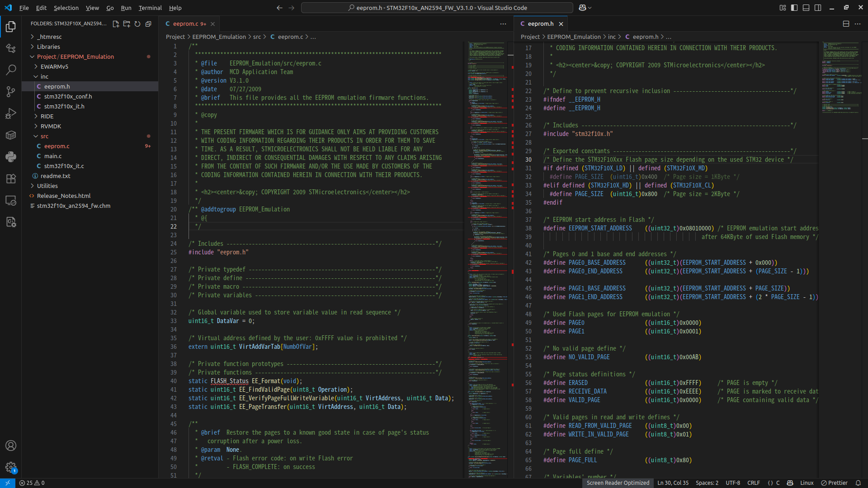Expand the Utilities folder
This screenshot has height=488, width=868.
pos(47,186)
